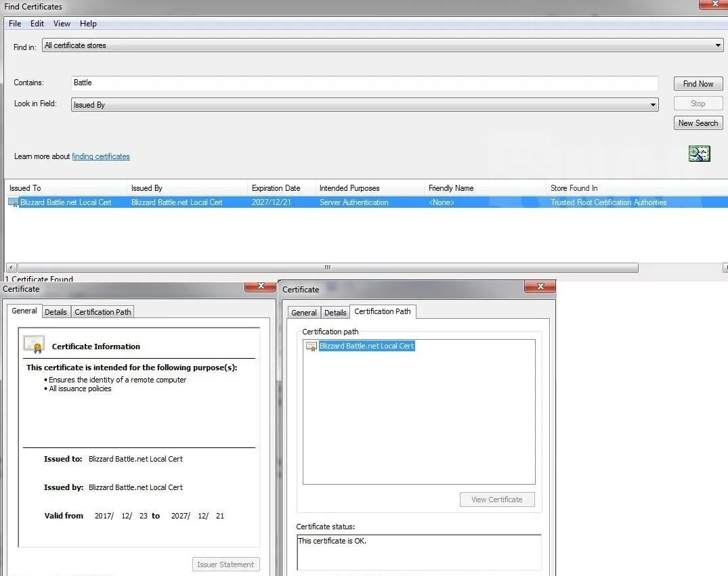Open General tab in right Certificate window
Screen dimensions: 728x576
pos(303,313)
